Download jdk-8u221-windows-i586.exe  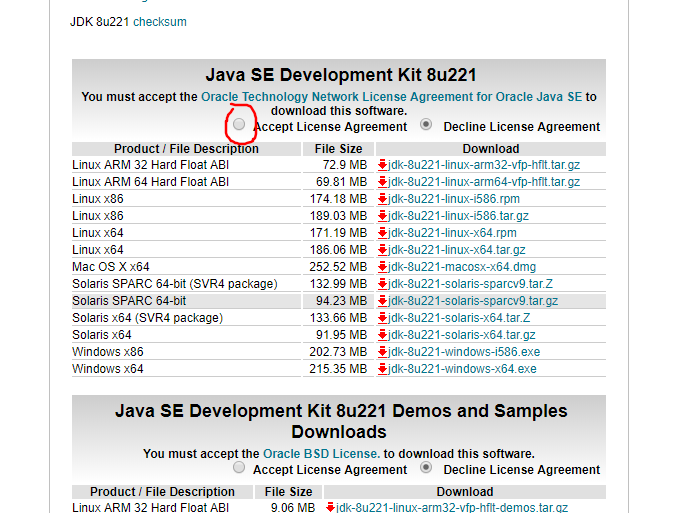pos(464,352)
